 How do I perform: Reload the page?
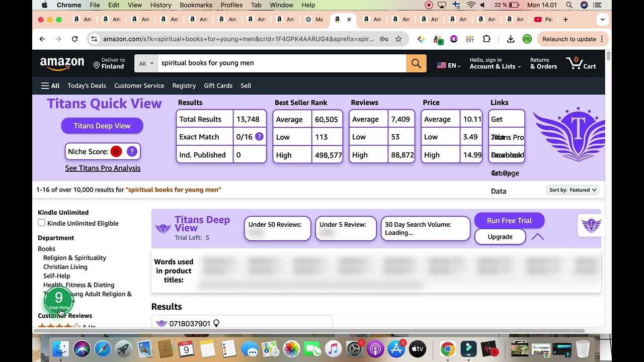[x=74, y=39]
